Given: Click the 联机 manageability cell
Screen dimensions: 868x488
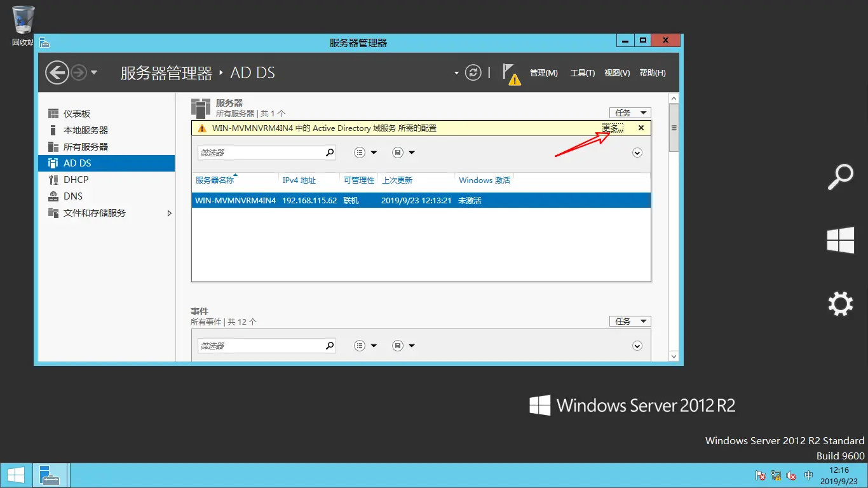Looking at the screenshot, I should point(351,201).
